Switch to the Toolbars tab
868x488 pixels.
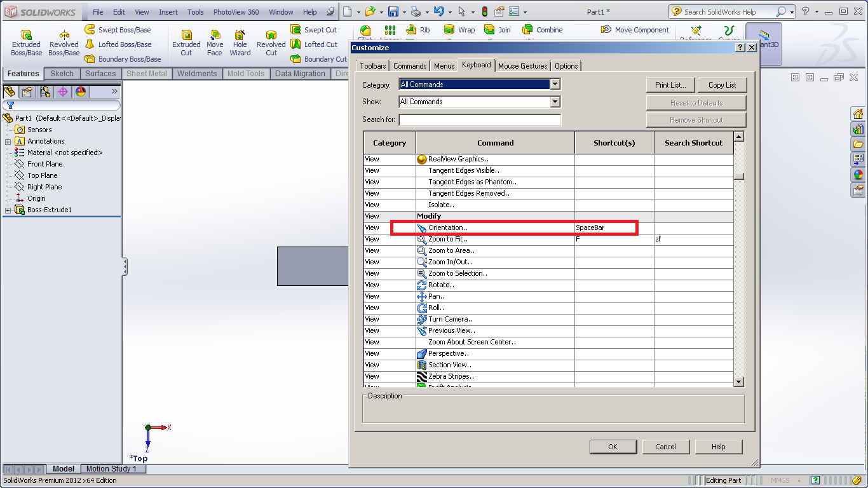pos(373,66)
